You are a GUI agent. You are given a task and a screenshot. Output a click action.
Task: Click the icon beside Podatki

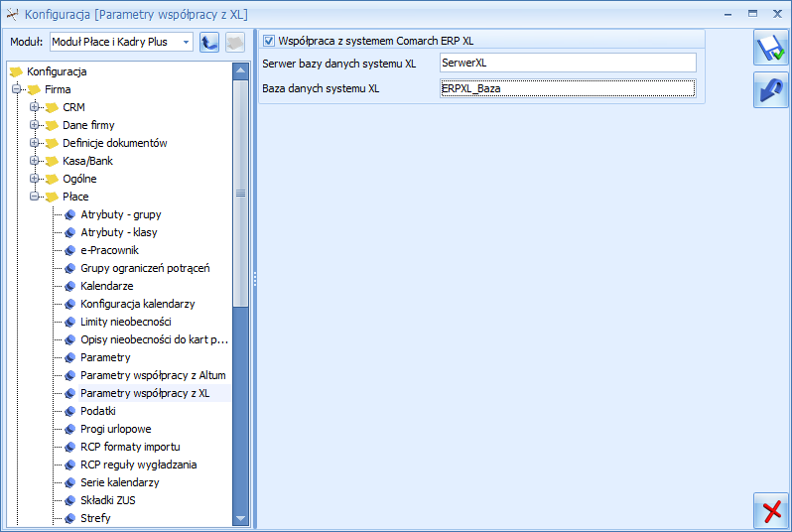point(70,411)
